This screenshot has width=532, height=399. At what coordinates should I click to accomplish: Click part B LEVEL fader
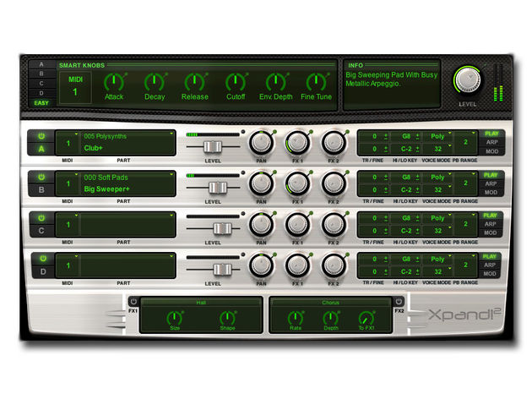pyautogui.click(x=218, y=188)
